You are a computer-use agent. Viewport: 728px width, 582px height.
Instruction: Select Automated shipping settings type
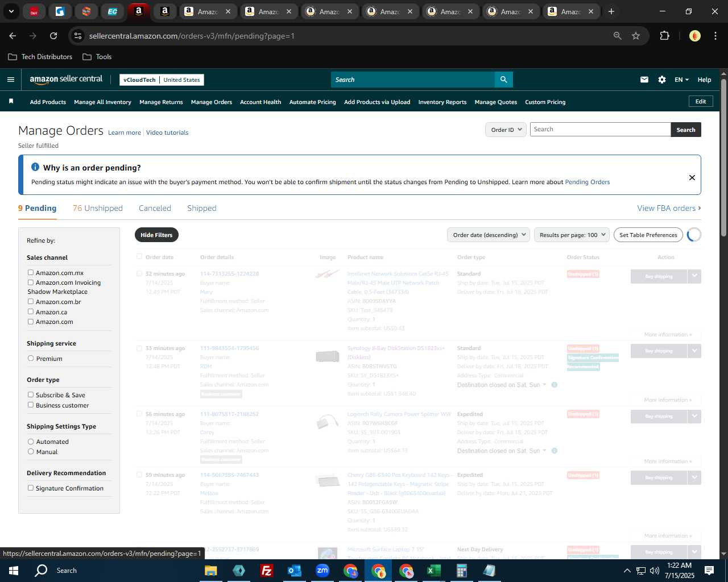pyautogui.click(x=31, y=441)
